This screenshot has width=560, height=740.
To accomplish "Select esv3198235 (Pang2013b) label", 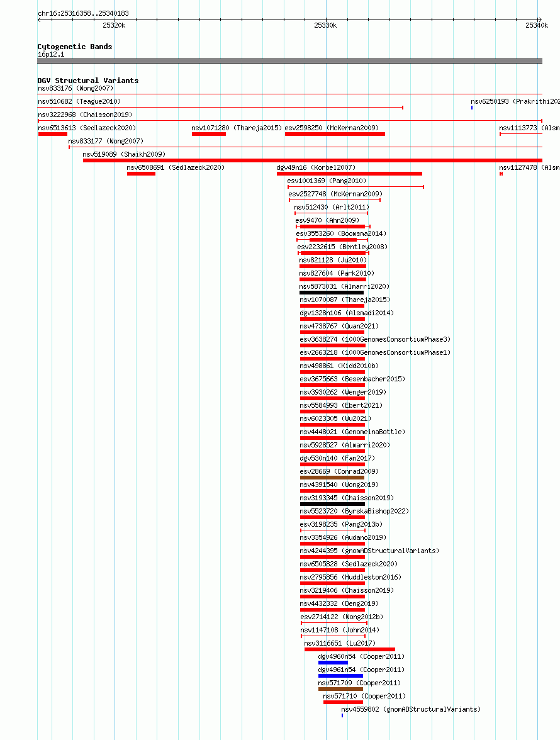I will click(341, 524).
